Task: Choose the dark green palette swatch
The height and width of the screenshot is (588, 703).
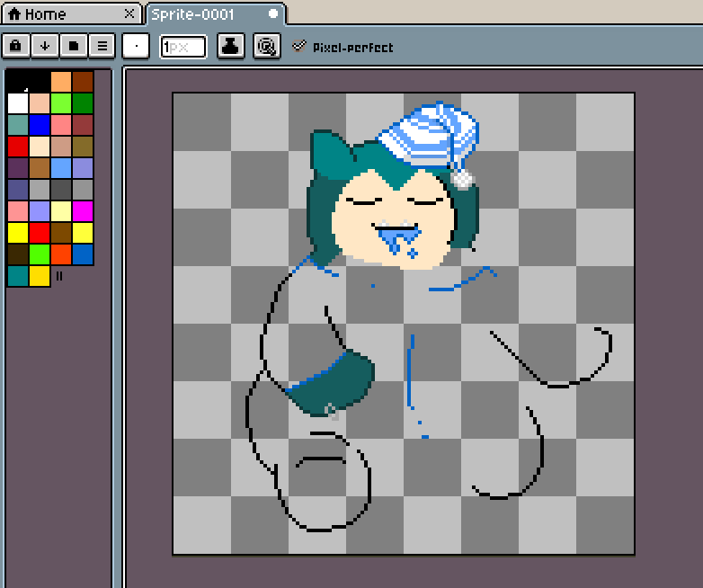Action: pos(83,103)
